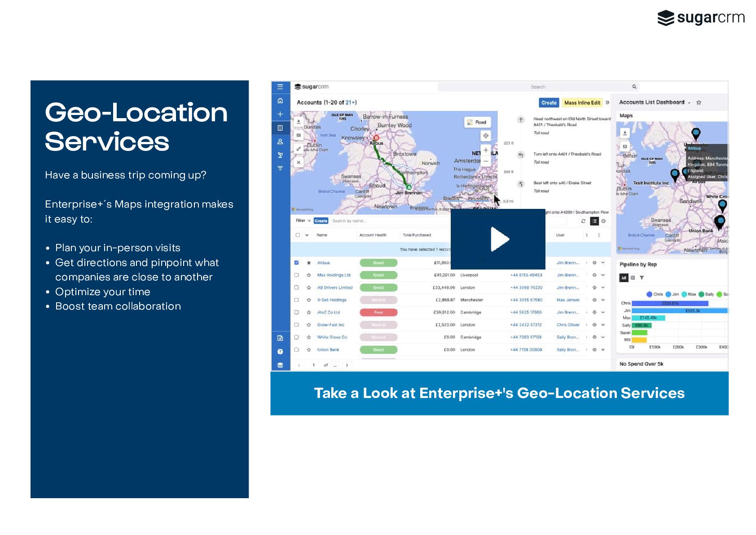Screen dimensions: 756x535
Task: Open activity clock icon beside list view
Action: 604,221
